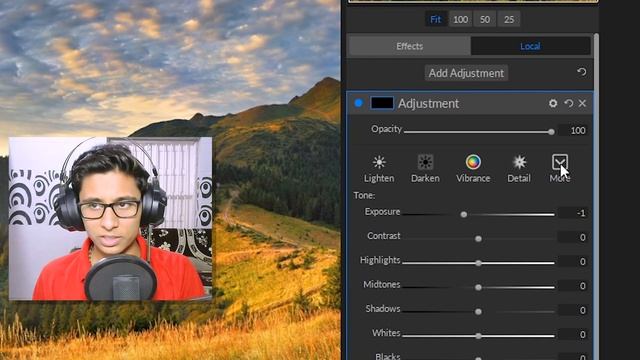Open the Adjustment mask thumbnail
Image resolution: width=640 pixels, height=360 pixels.
382,103
